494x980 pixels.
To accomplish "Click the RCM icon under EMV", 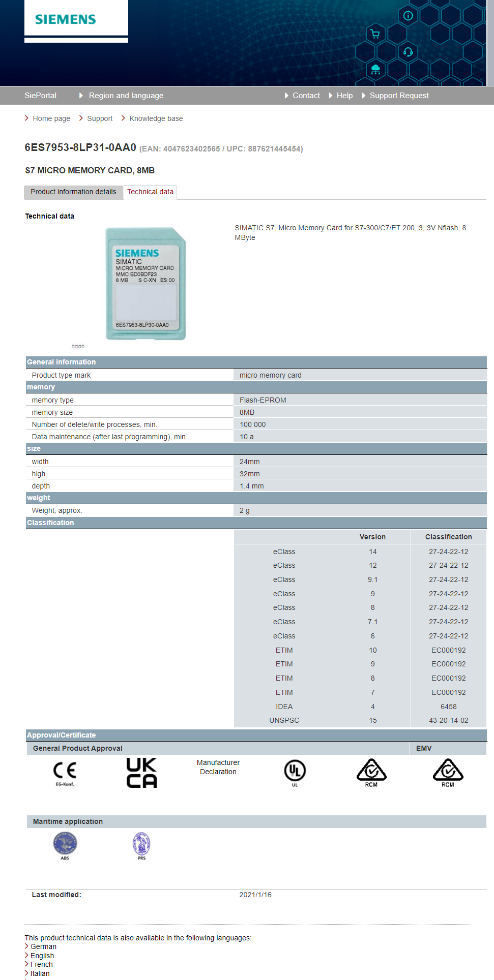I will (448, 772).
